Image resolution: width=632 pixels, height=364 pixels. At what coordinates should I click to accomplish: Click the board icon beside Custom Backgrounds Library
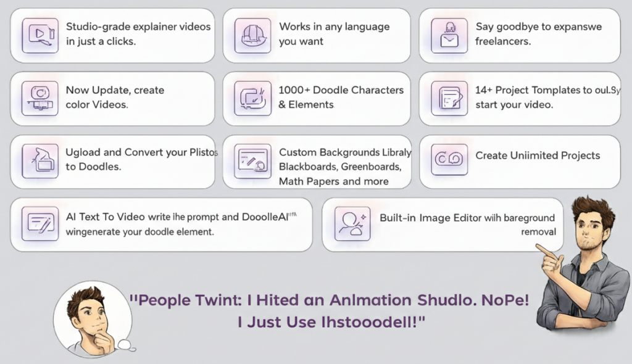[x=252, y=161]
